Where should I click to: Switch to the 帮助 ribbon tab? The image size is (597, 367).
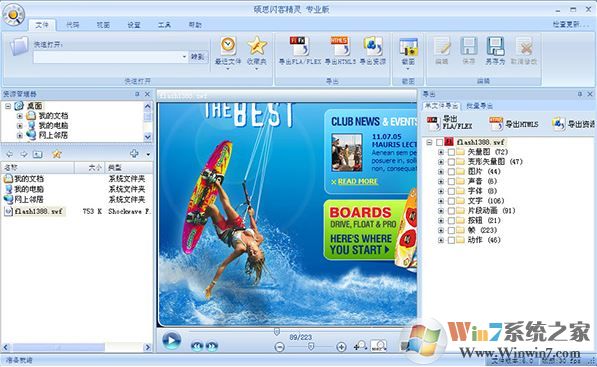195,25
